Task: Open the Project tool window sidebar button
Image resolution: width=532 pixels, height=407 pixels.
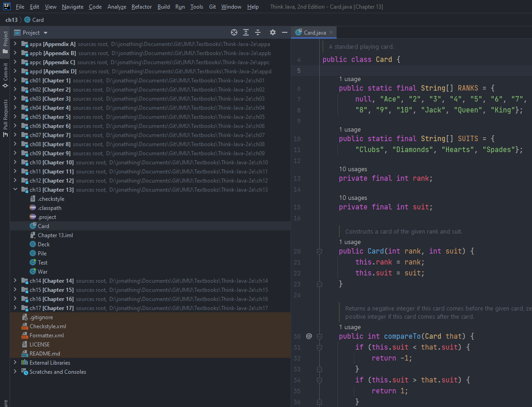Action: (5, 42)
